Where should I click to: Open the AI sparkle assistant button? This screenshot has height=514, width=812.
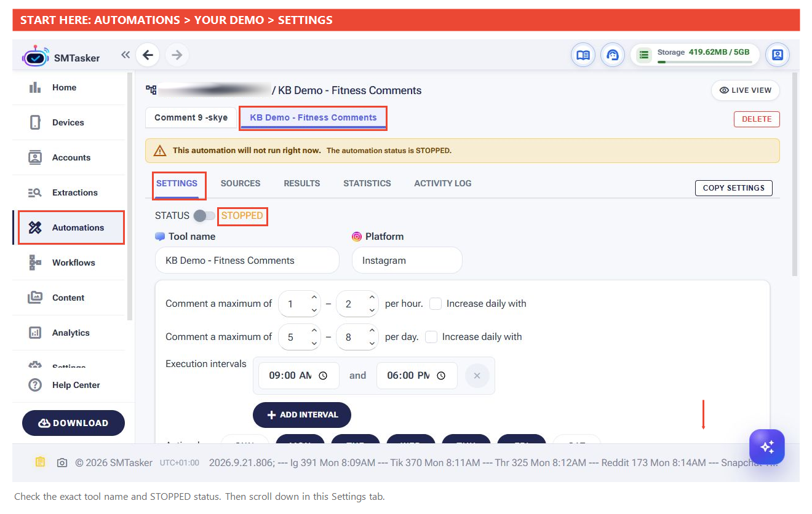coord(767,447)
